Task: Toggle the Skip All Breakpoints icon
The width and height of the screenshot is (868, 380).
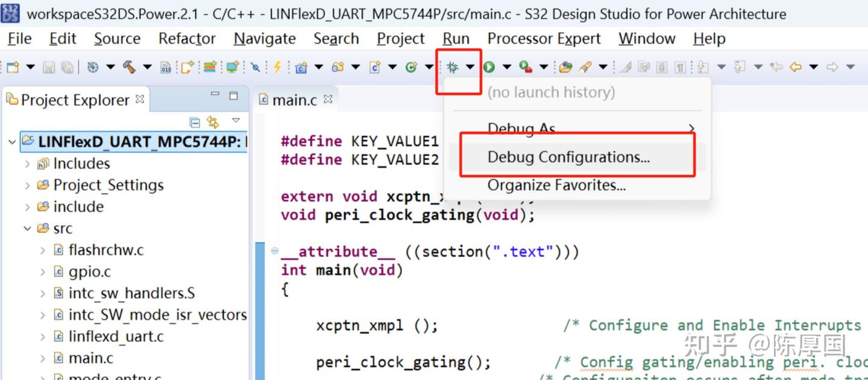Action: [256, 67]
